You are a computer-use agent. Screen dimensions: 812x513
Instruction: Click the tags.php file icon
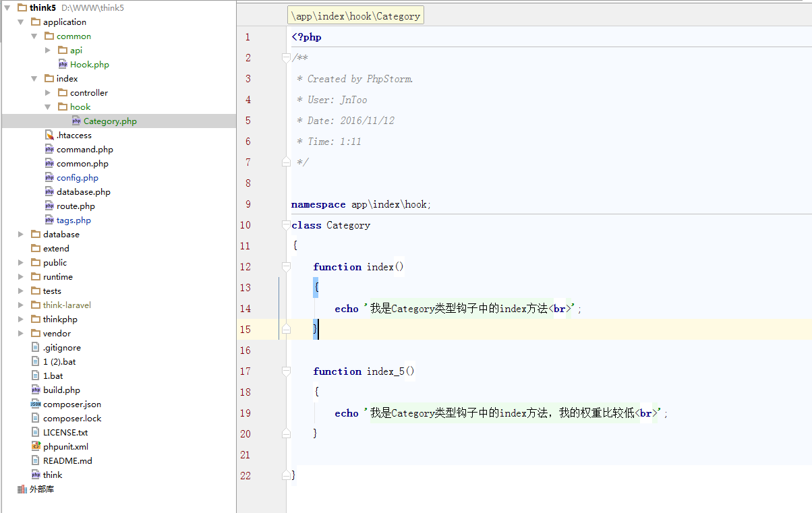[x=49, y=220]
